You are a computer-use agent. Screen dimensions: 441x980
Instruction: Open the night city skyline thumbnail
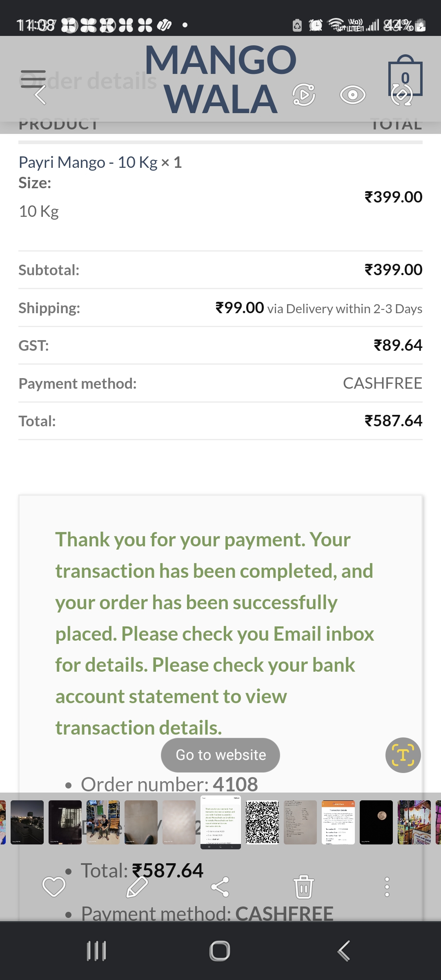click(x=27, y=822)
